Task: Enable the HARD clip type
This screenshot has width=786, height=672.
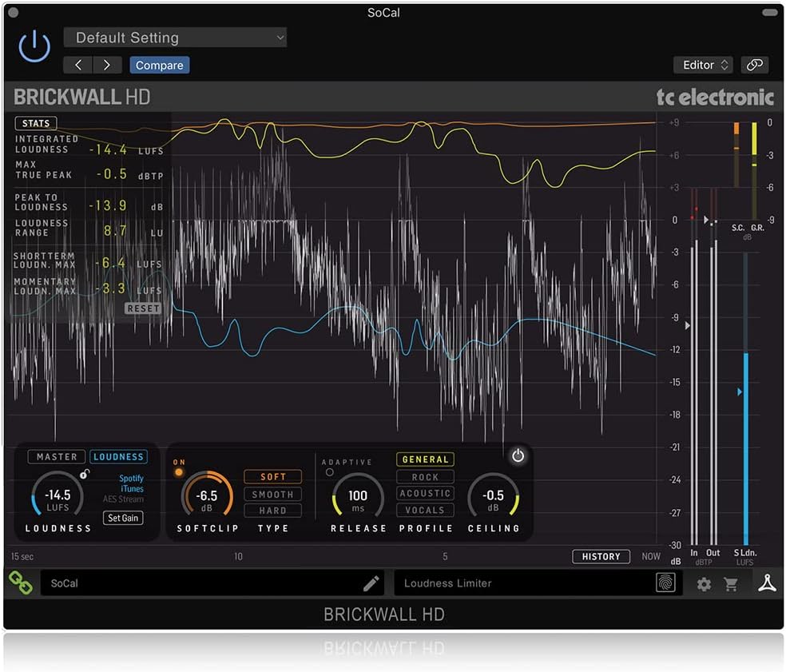Action: point(272,511)
